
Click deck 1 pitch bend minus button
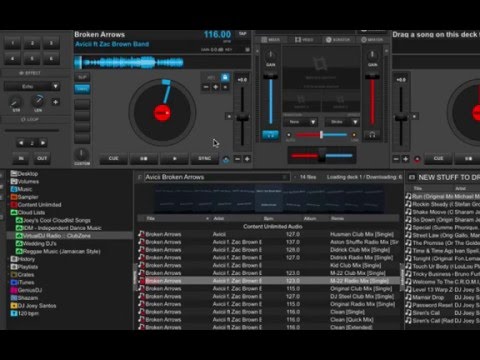click(237, 159)
